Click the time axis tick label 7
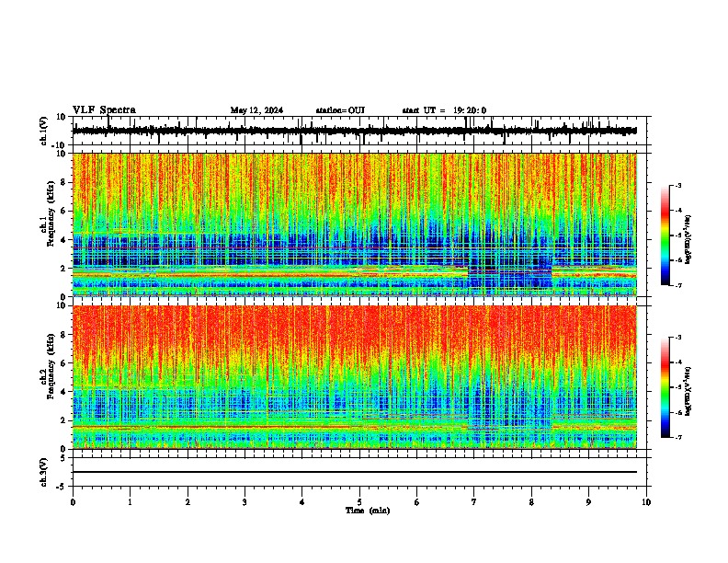Image resolution: width=728 pixels, height=563 pixels. (x=474, y=502)
